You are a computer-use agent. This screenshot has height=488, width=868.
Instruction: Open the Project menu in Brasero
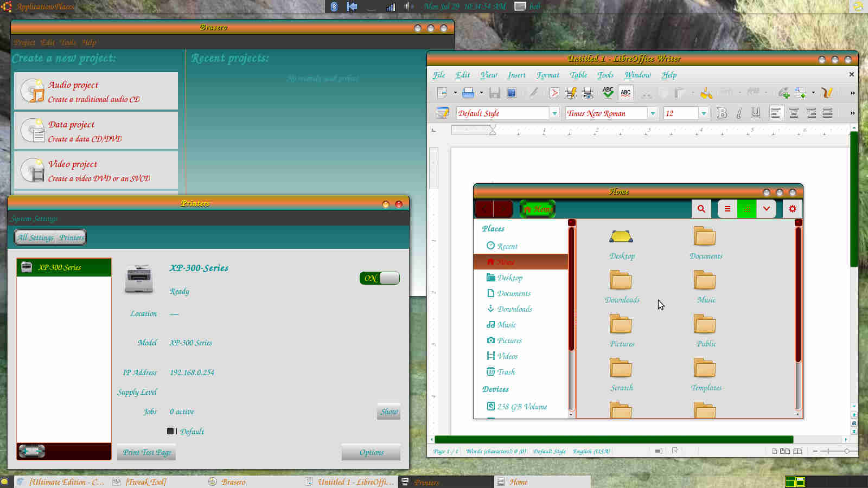click(x=24, y=42)
